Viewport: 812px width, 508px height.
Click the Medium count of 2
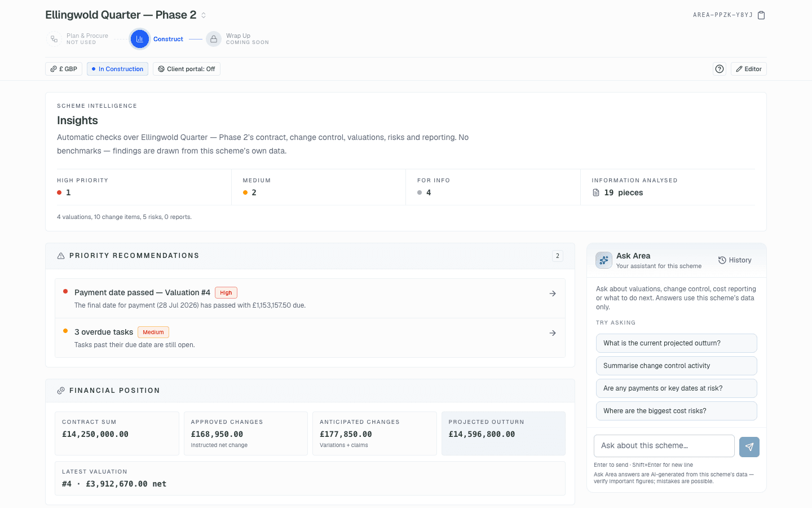(x=254, y=192)
